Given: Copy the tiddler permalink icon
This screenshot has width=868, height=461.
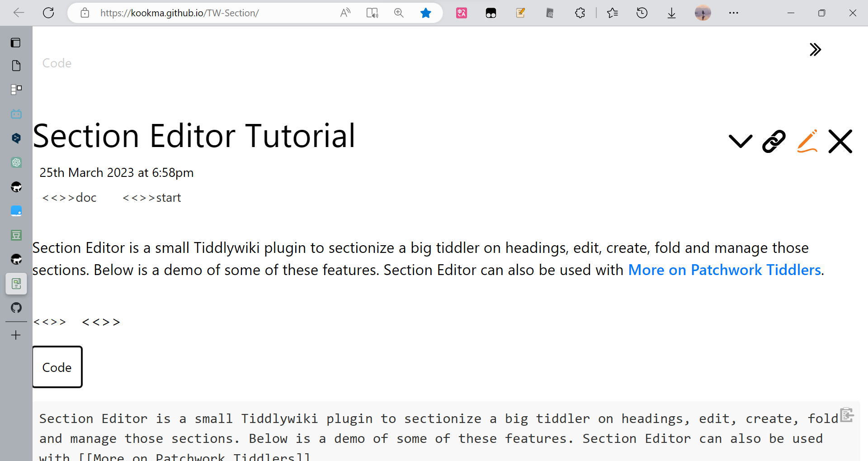Looking at the screenshot, I should click(773, 141).
